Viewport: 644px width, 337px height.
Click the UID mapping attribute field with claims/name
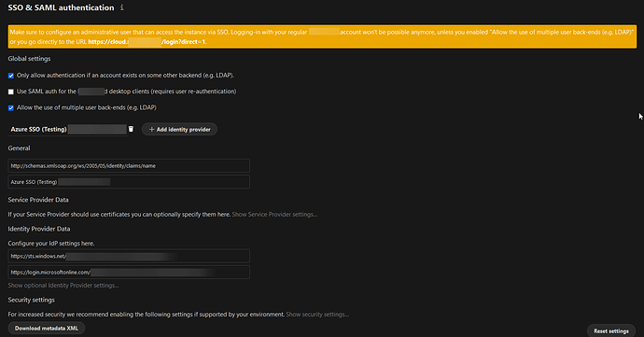tap(129, 165)
